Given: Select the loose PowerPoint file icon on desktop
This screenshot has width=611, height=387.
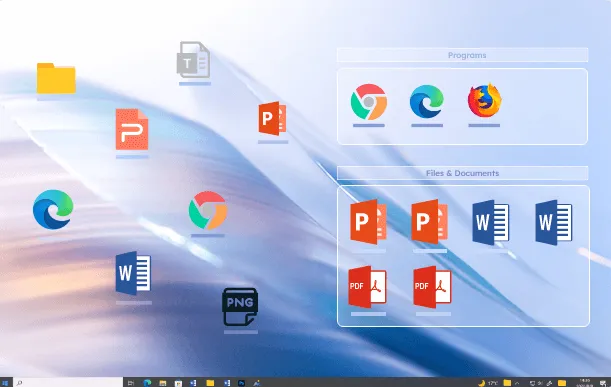Looking at the screenshot, I should [x=272, y=118].
